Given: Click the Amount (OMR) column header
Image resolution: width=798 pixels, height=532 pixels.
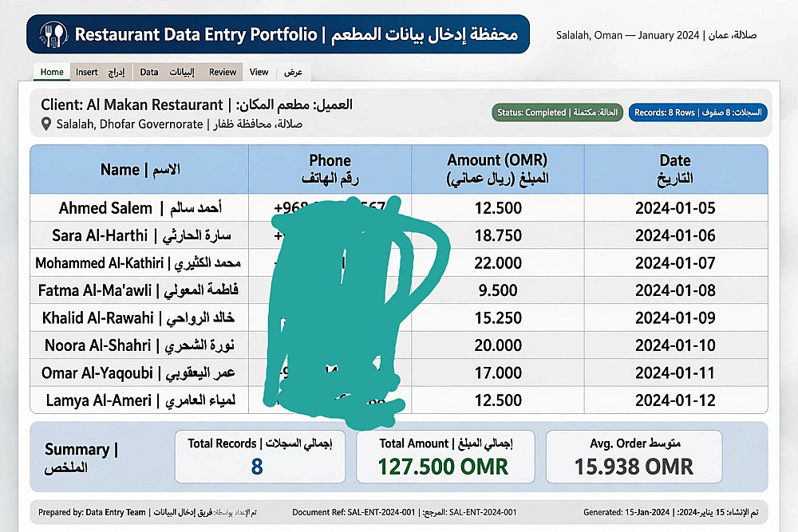Looking at the screenshot, I should [498, 169].
